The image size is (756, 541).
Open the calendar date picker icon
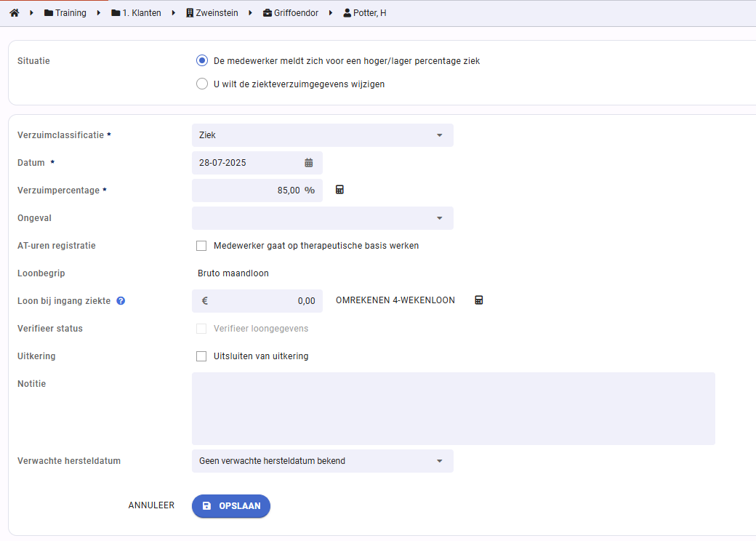[308, 163]
